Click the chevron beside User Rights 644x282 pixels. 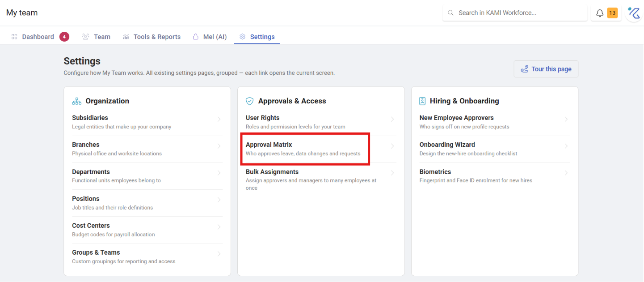point(392,119)
